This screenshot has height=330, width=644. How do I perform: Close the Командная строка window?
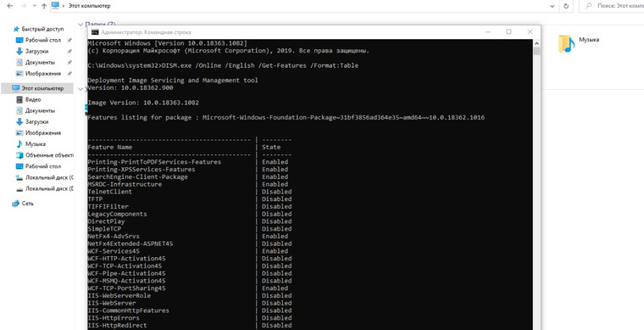530,31
